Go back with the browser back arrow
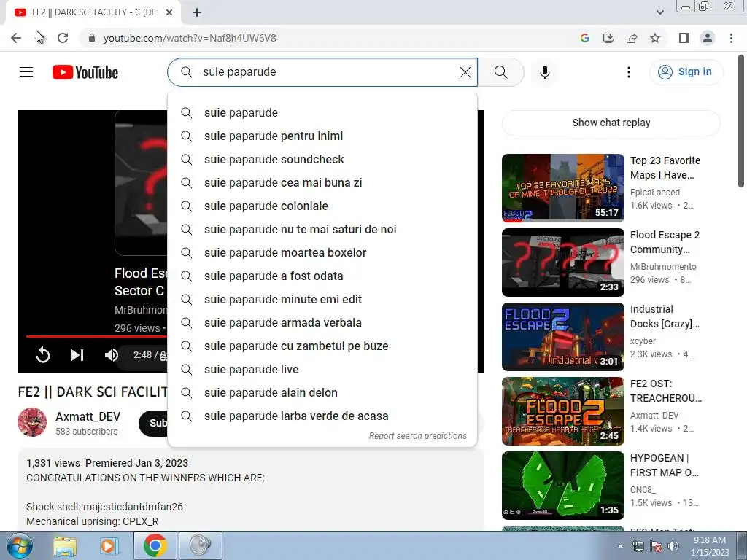 click(x=16, y=38)
